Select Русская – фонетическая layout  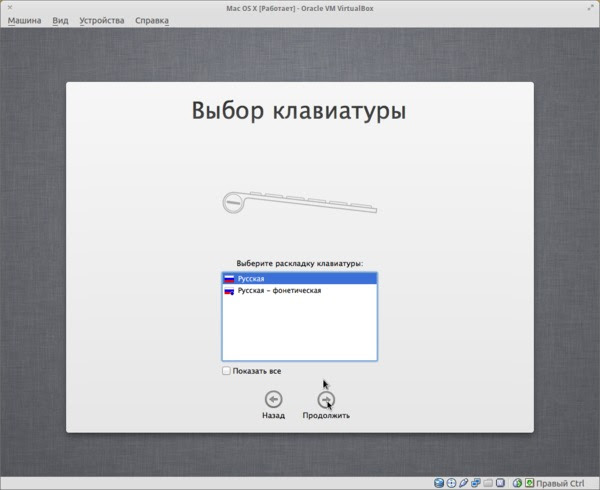[x=300, y=291]
